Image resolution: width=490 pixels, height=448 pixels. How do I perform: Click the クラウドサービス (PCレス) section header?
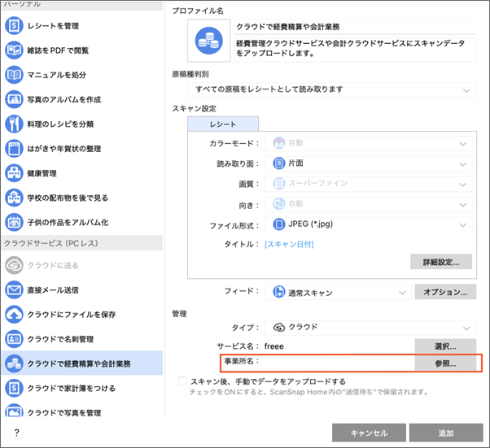[x=82, y=243]
